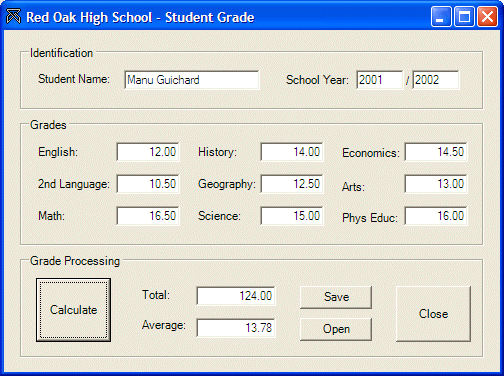Close window with the red X
Image resolution: width=504 pixels, height=376 pixels.
pyautogui.click(x=487, y=16)
